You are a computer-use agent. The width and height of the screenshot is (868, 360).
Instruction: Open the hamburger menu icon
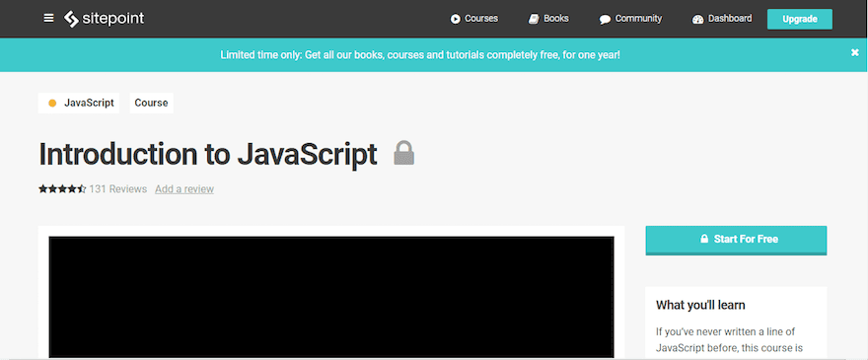[48, 19]
